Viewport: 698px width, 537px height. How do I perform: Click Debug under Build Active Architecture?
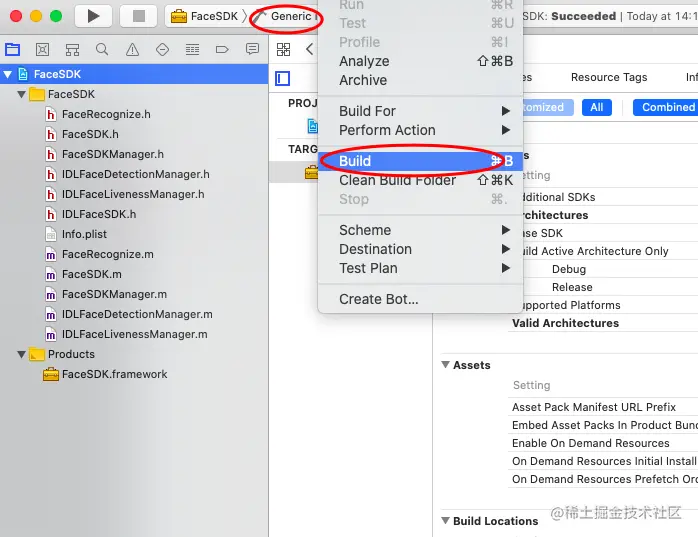[x=568, y=269]
